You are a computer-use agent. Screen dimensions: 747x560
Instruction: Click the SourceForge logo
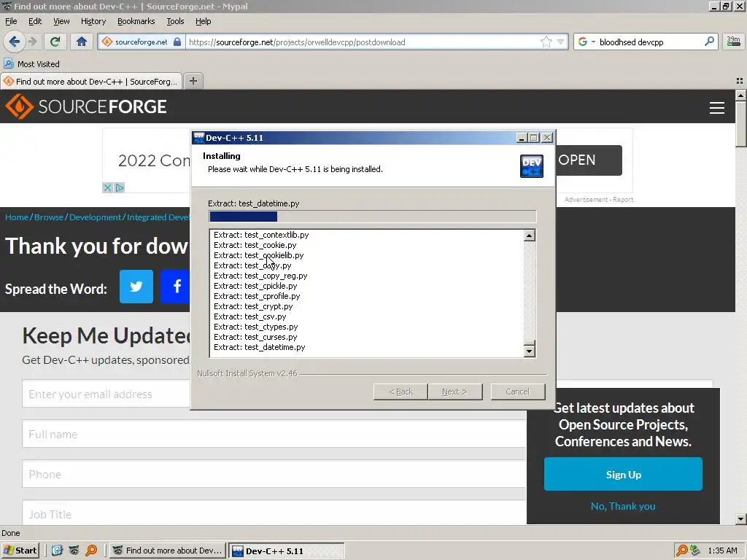86,106
